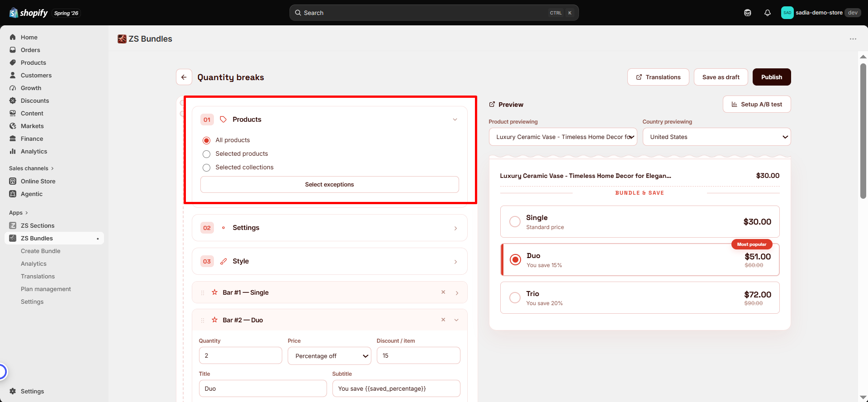This screenshot has width=868, height=402.
Task: Click the Quantity field for Bar #2
Action: point(241,355)
